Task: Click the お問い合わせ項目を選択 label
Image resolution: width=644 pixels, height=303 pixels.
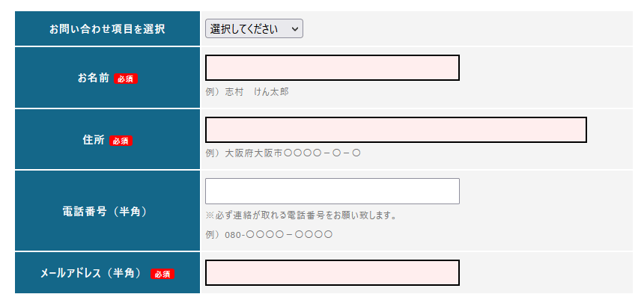Action: (x=107, y=29)
